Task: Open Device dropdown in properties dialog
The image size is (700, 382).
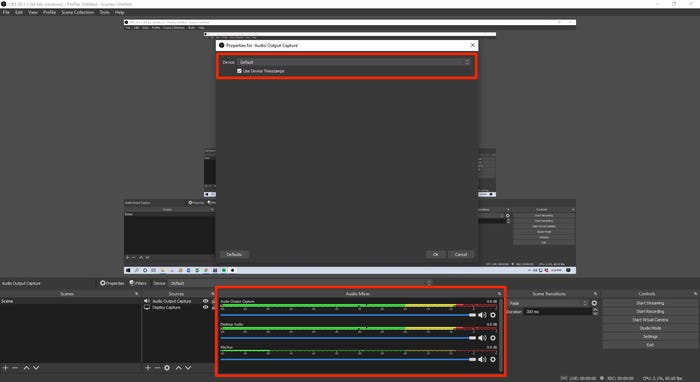Action: point(354,62)
